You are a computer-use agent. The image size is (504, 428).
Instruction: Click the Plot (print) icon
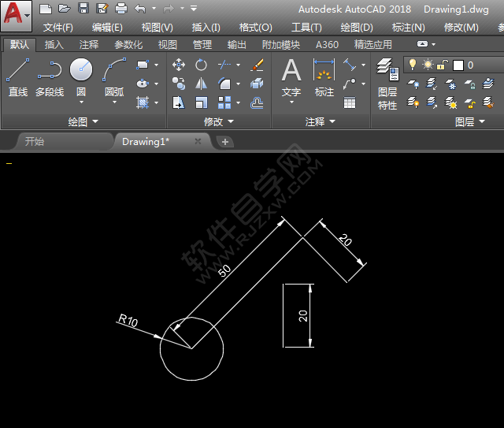tap(121, 9)
